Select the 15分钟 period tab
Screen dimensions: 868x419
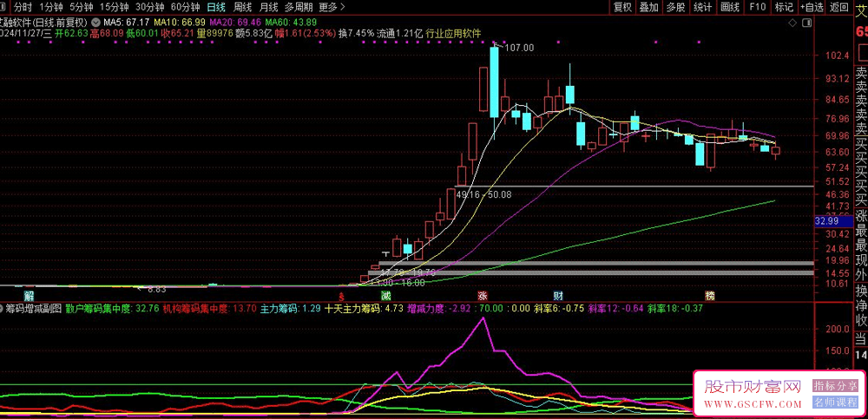point(114,7)
